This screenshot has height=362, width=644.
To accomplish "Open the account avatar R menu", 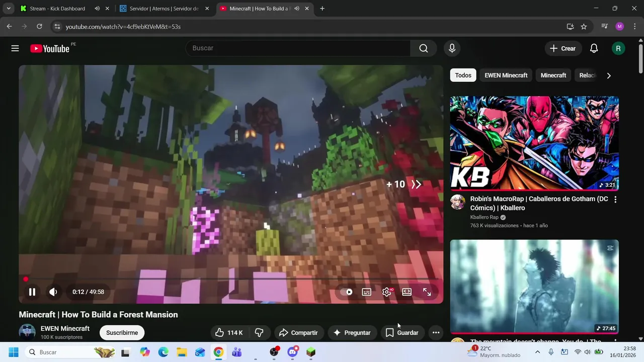I will pos(618,48).
